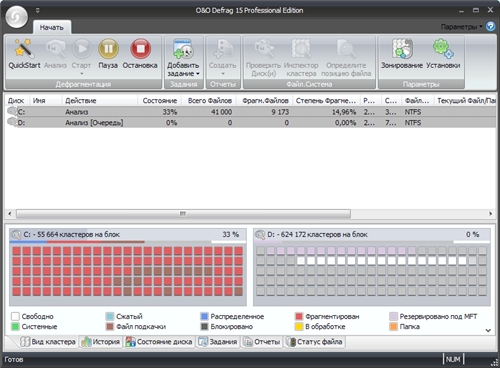The width and height of the screenshot is (500, 368).
Task: Select drive C: row in list
Action: 250,112
